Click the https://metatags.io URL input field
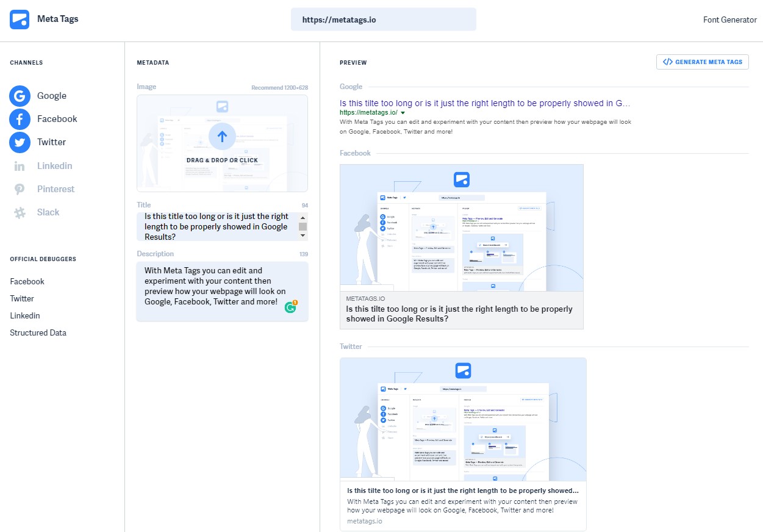The width and height of the screenshot is (763, 532). pos(383,19)
